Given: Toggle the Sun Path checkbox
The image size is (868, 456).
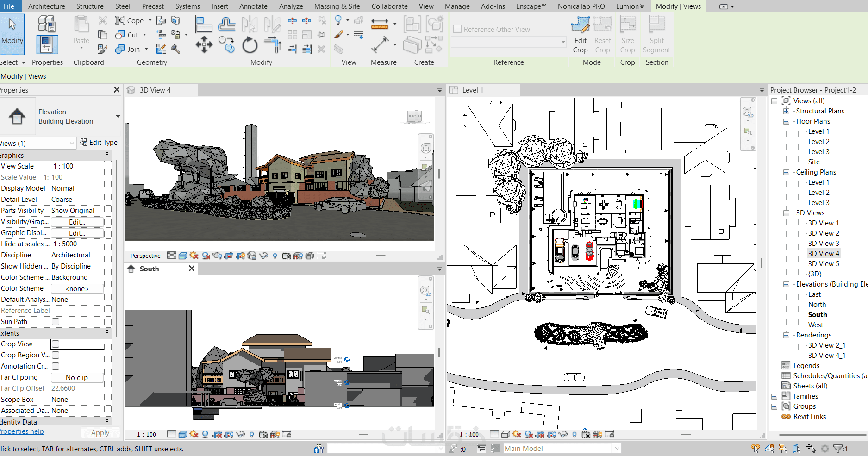Looking at the screenshot, I should 56,322.
